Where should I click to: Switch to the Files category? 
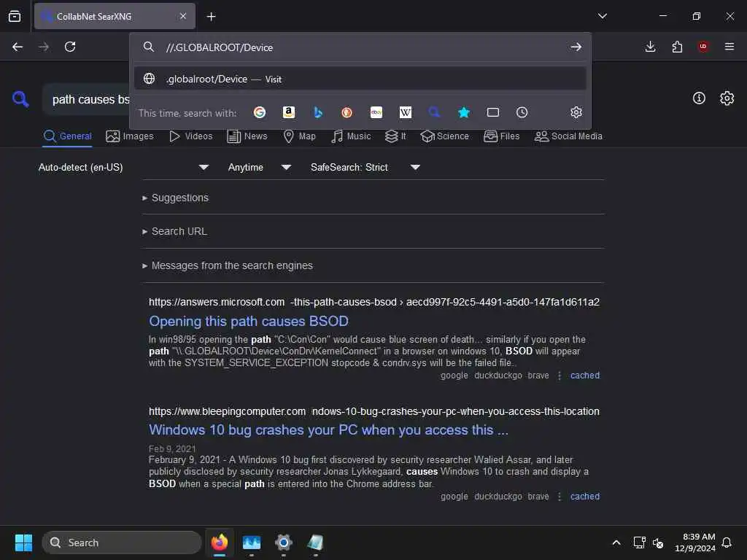click(501, 136)
